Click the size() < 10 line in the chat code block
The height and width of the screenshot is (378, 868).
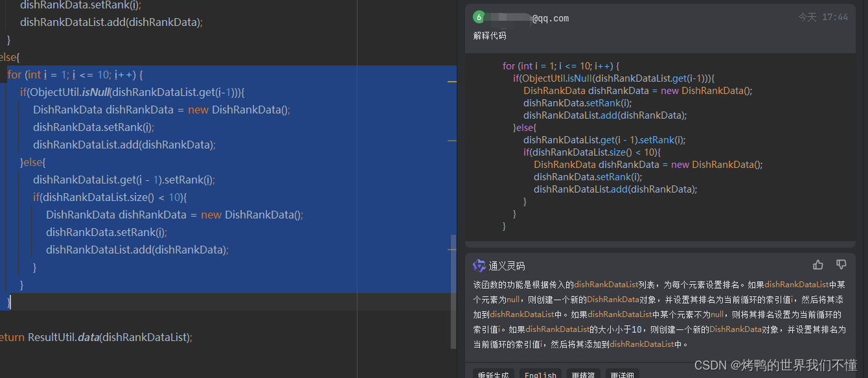pyautogui.click(x=592, y=152)
